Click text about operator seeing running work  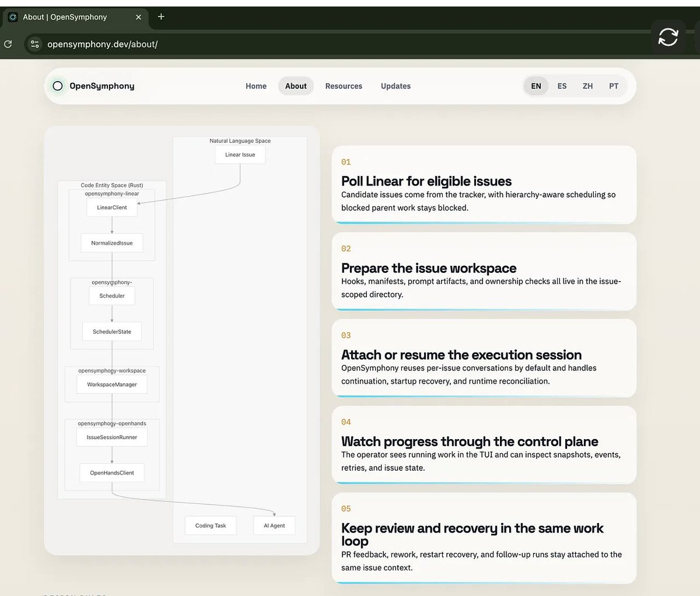(x=481, y=461)
